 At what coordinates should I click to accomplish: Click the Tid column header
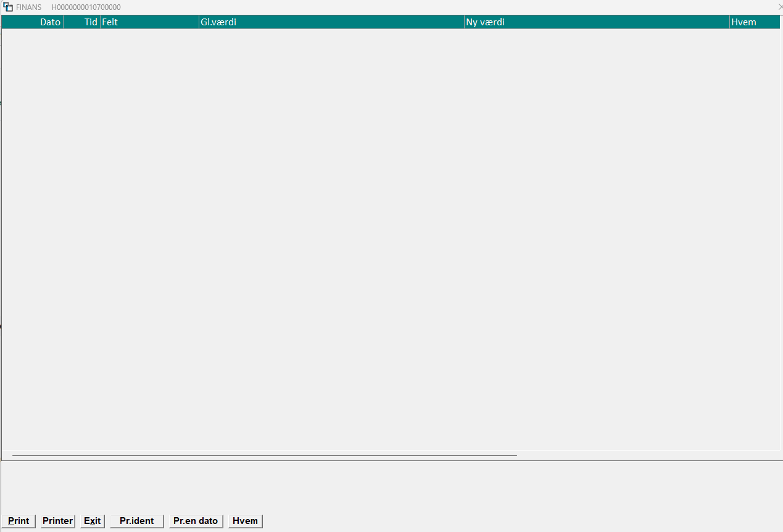[x=82, y=22]
